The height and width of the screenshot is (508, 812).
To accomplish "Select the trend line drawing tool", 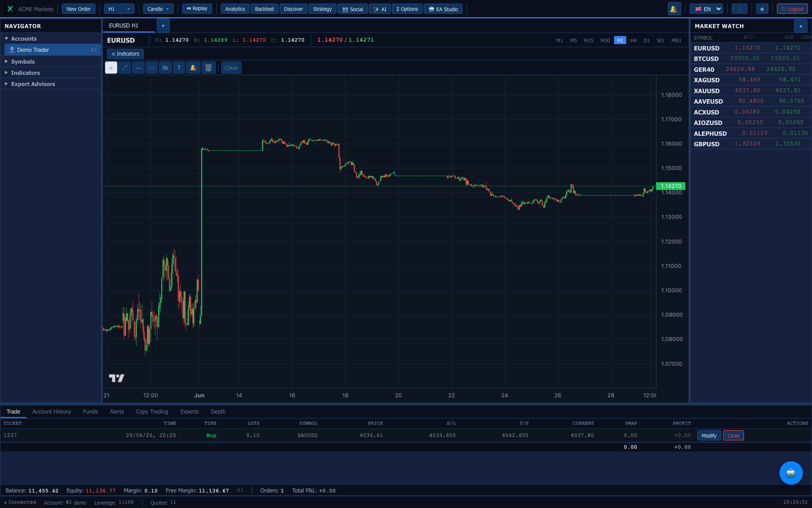I will 125,68.
